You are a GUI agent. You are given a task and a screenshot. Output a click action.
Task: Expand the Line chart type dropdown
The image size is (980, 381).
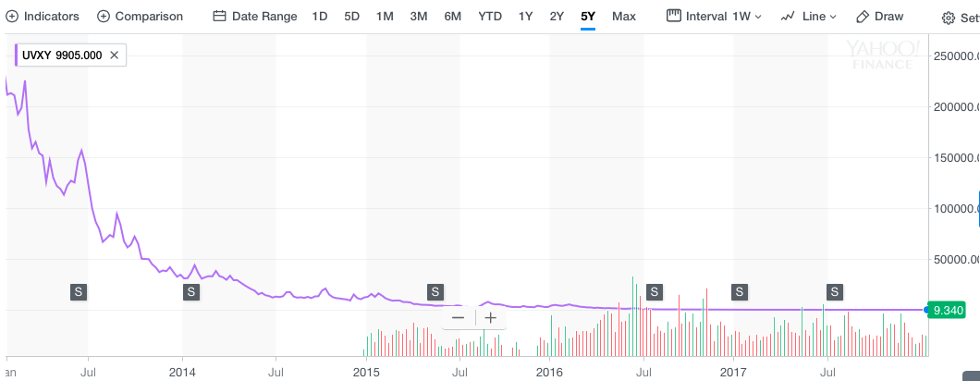pos(808,17)
